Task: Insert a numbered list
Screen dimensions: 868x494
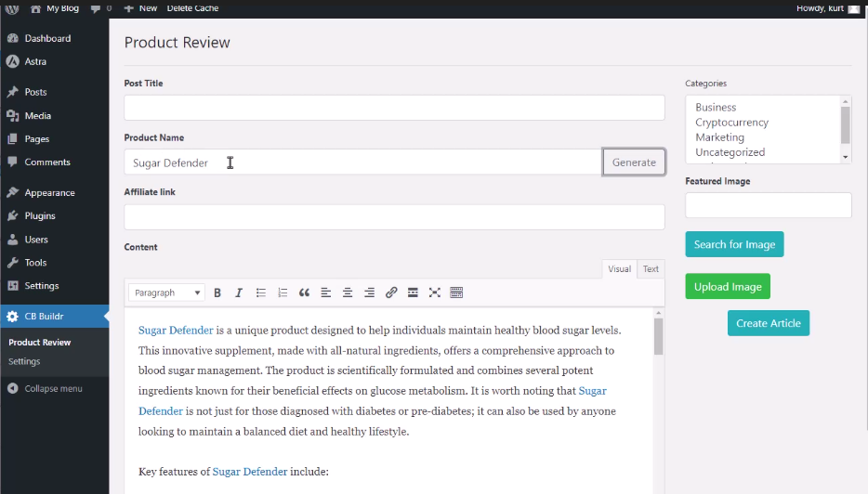Action: 283,292
